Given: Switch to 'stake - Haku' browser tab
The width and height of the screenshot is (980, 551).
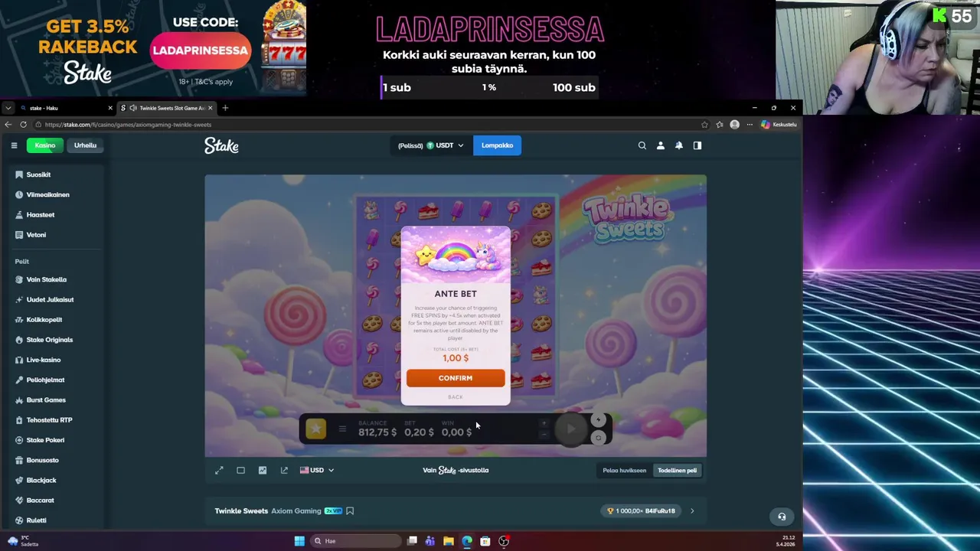Looking at the screenshot, I should 64,108.
